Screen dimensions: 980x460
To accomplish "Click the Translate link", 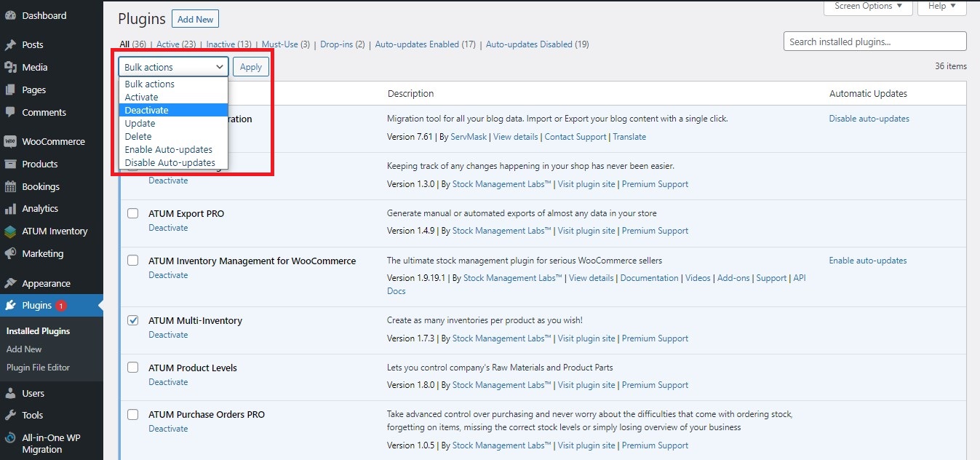I will tap(629, 137).
